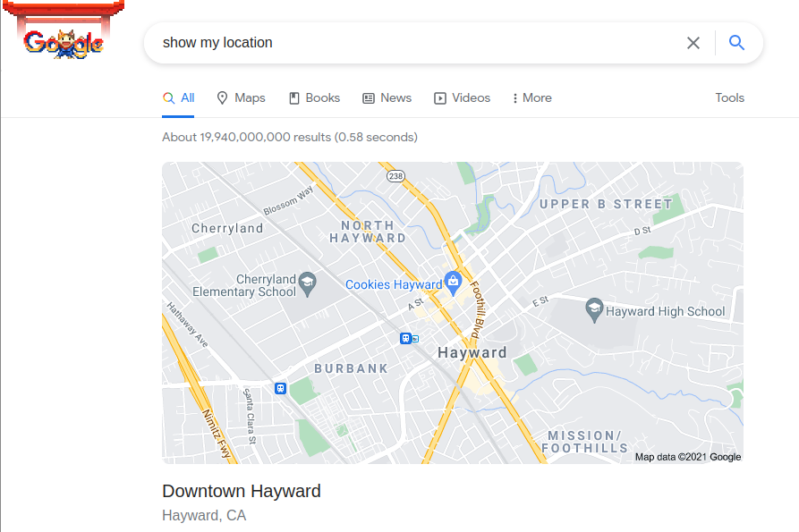Switch to the Maps tab

point(241,98)
